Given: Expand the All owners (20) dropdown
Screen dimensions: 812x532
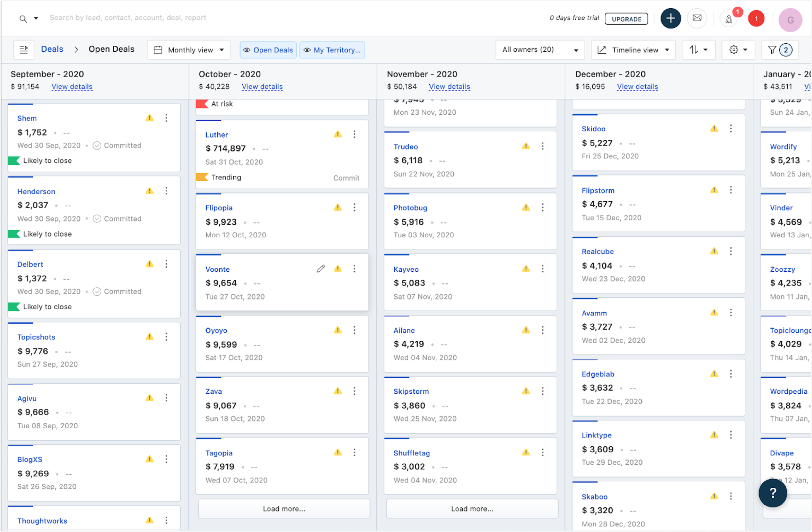Looking at the screenshot, I should coord(540,49).
